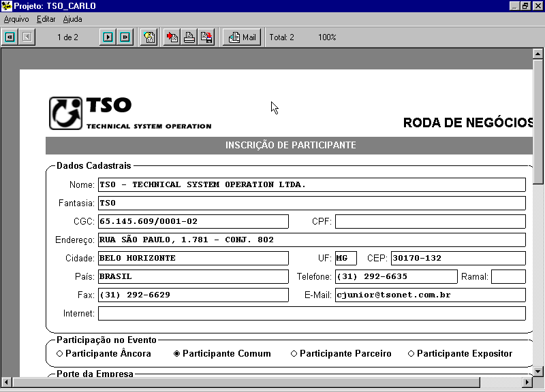Go to the first page of report
The height and width of the screenshot is (392, 545).
tap(10, 37)
